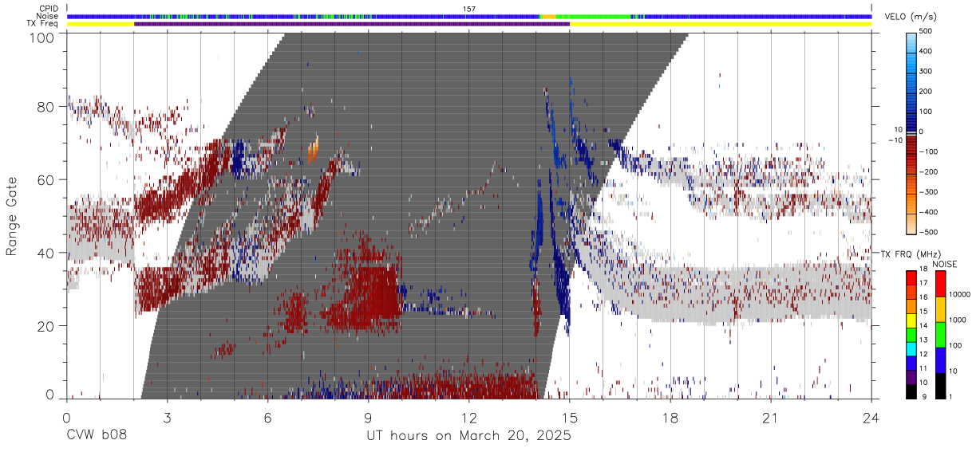This screenshot has height=452, width=980.
Task: Click the "CVW b08" radar beam label
Action: coord(97,436)
